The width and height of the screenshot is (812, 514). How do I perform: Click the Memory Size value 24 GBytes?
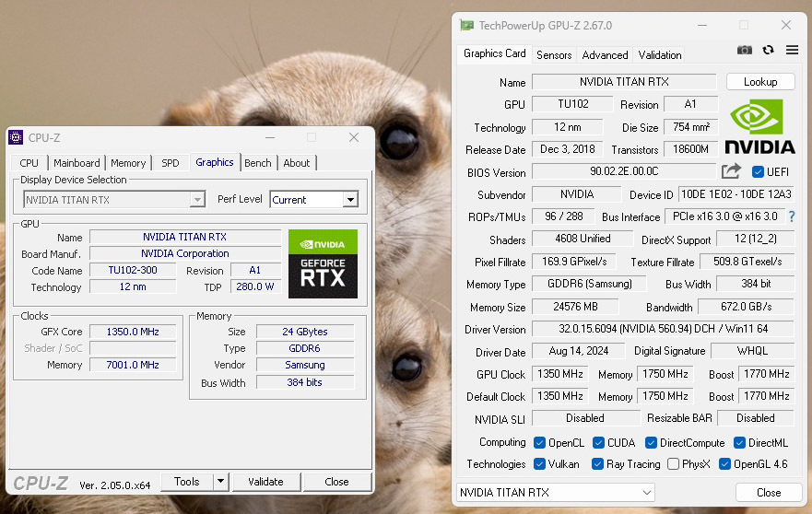pyautogui.click(x=305, y=332)
